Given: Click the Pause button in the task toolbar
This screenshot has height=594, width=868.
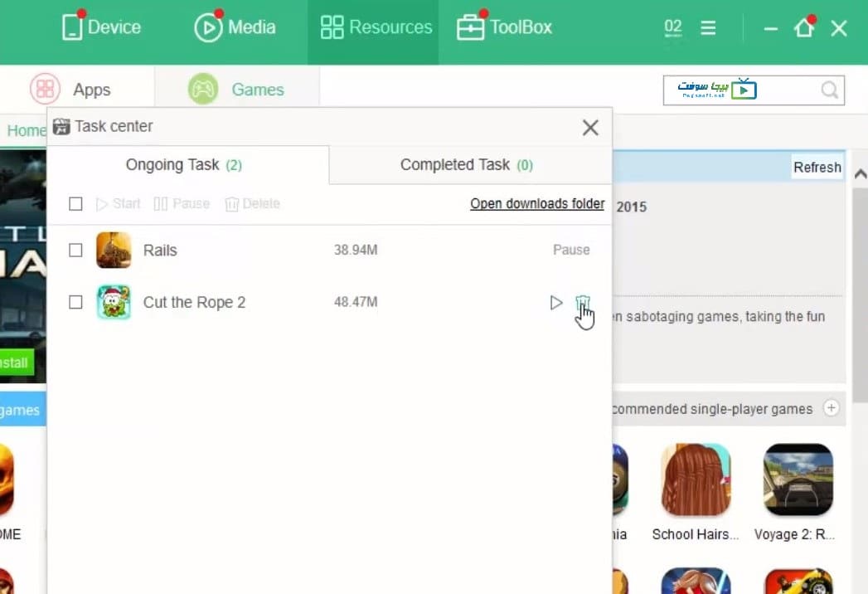Looking at the screenshot, I should coord(182,204).
